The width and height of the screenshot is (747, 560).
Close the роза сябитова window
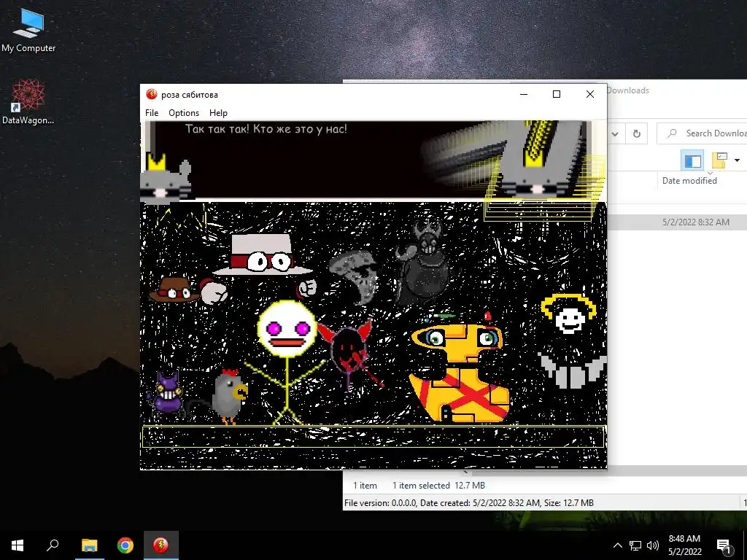pos(589,94)
